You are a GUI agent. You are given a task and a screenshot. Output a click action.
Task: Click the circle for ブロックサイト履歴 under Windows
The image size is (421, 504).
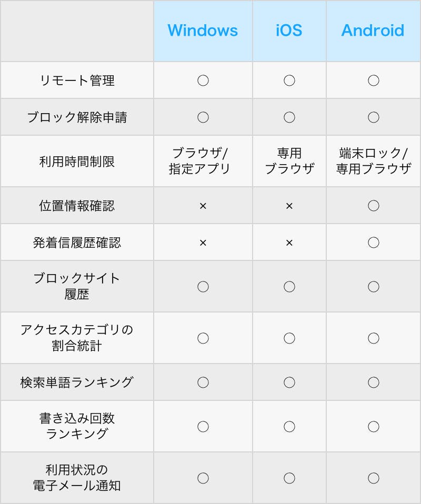(203, 286)
